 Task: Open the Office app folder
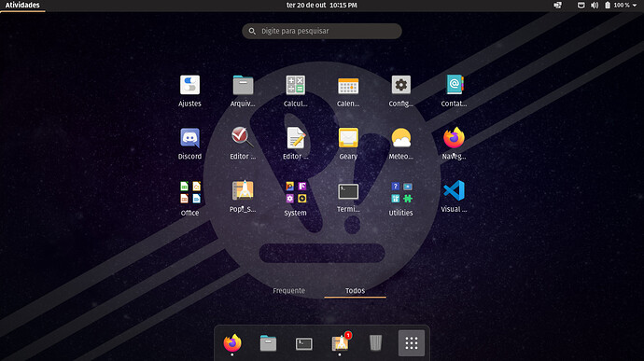(190, 192)
